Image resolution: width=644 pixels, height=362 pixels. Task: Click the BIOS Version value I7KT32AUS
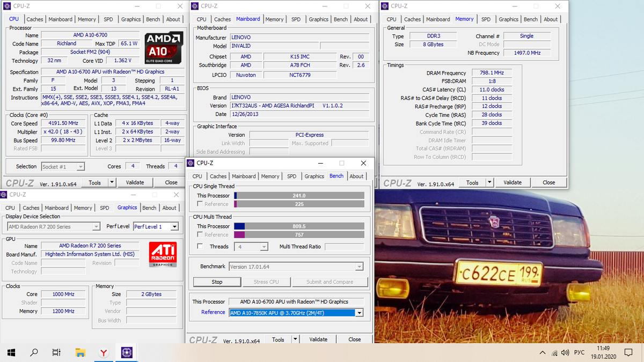[x=299, y=106]
